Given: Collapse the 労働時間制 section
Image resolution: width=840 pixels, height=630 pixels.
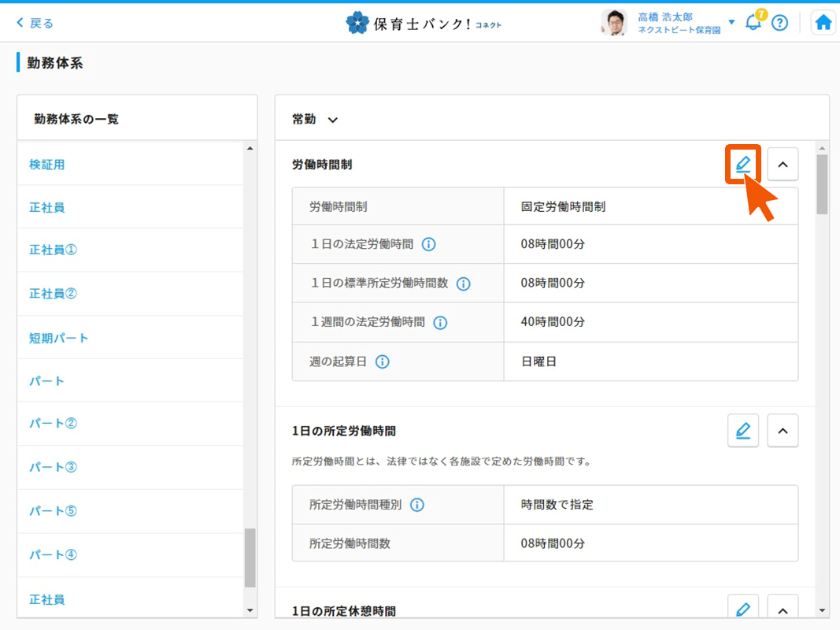Looking at the screenshot, I should point(783,165).
